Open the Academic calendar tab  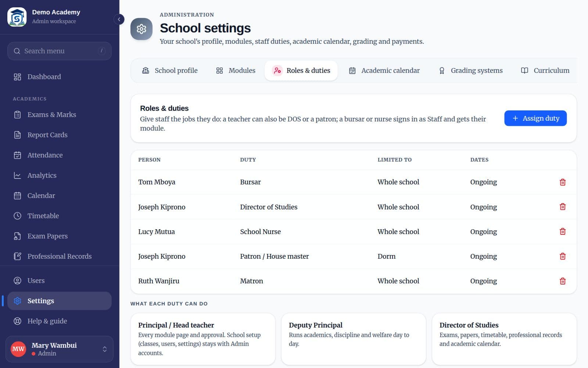tap(384, 70)
